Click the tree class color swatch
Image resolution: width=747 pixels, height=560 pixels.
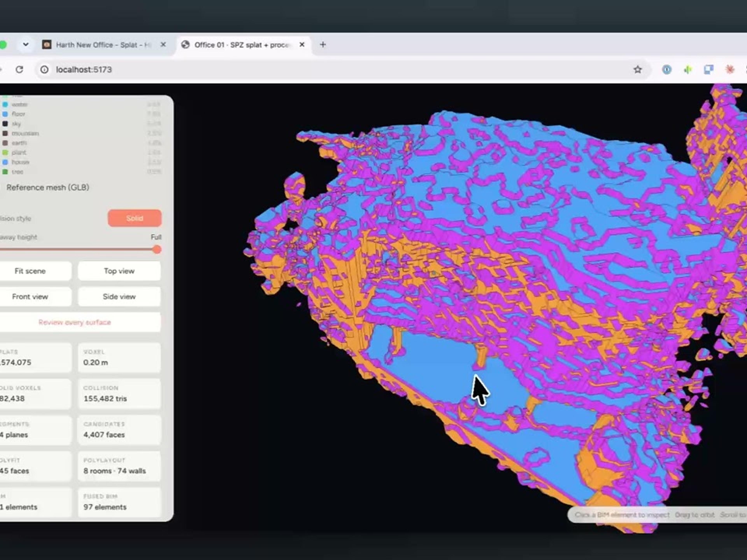[5, 172]
